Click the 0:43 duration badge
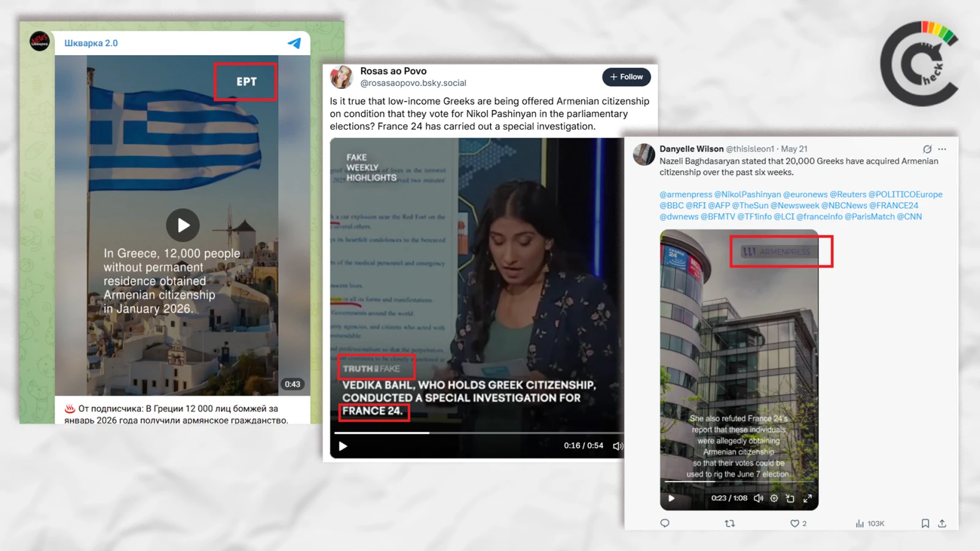The height and width of the screenshot is (551, 980). coord(292,384)
